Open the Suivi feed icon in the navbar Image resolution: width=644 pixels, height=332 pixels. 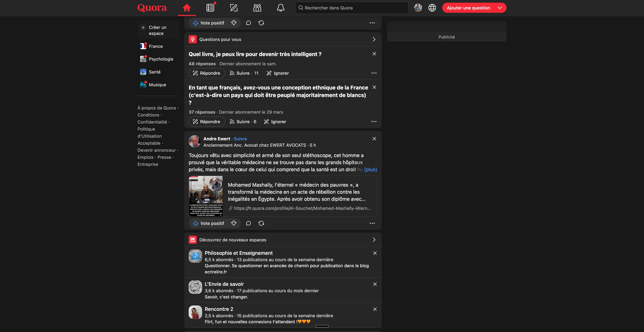click(210, 8)
